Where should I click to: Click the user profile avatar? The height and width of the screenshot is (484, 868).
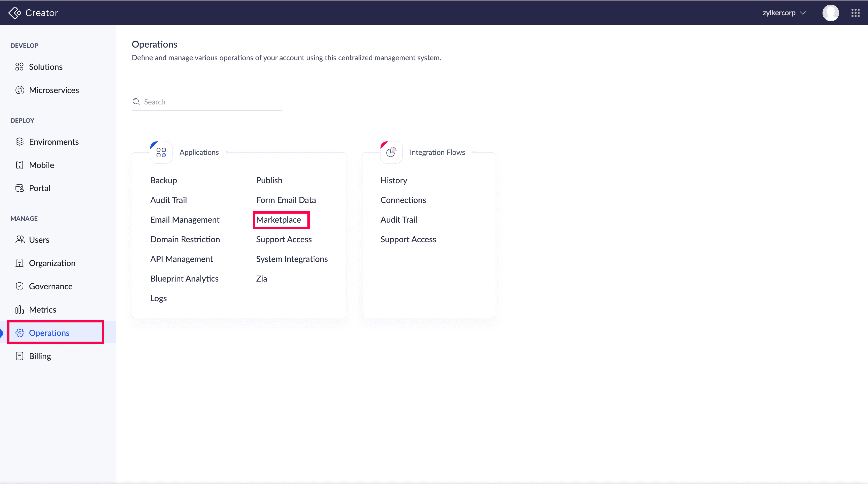[x=830, y=13]
